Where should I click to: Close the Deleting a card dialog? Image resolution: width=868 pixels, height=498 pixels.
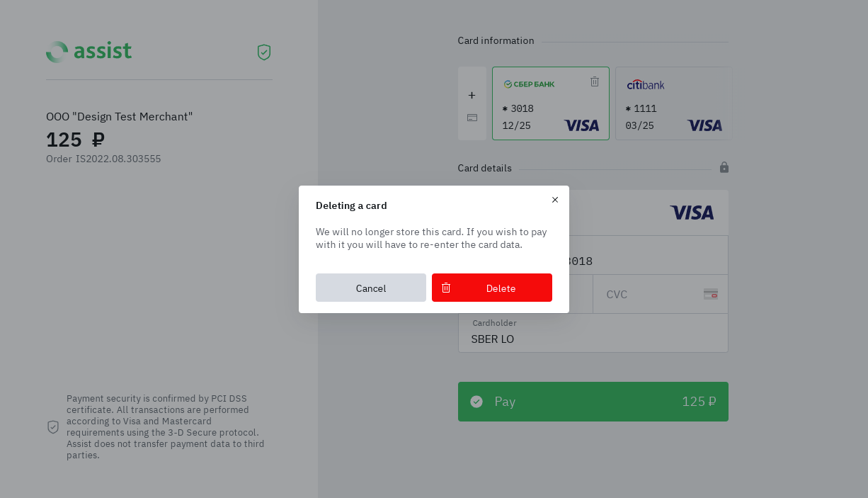coord(555,200)
